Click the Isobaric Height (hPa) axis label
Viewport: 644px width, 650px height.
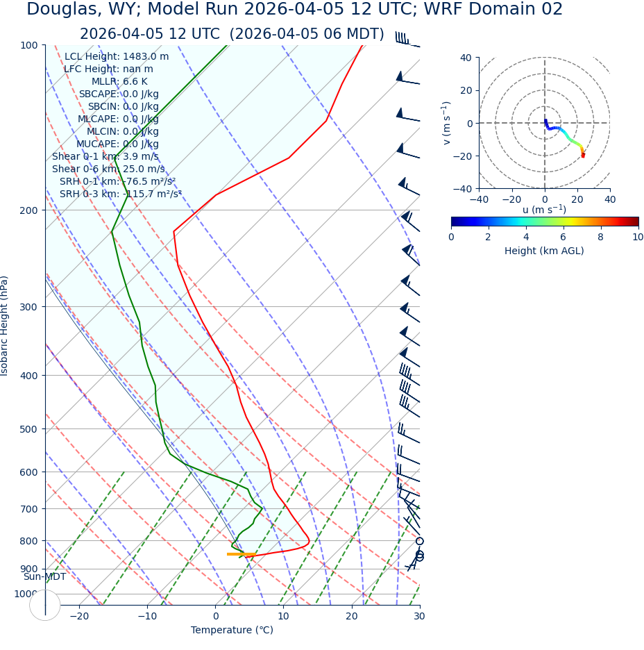click(5, 326)
